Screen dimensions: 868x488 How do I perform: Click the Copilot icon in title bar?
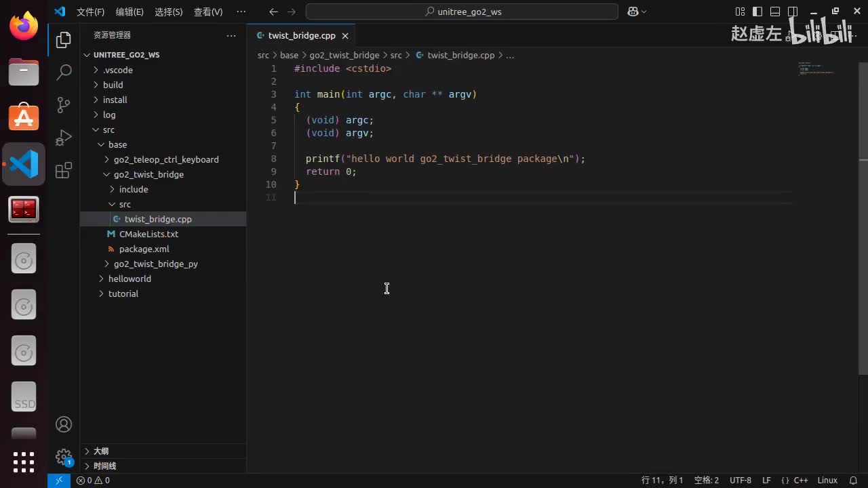[x=633, y=12]
